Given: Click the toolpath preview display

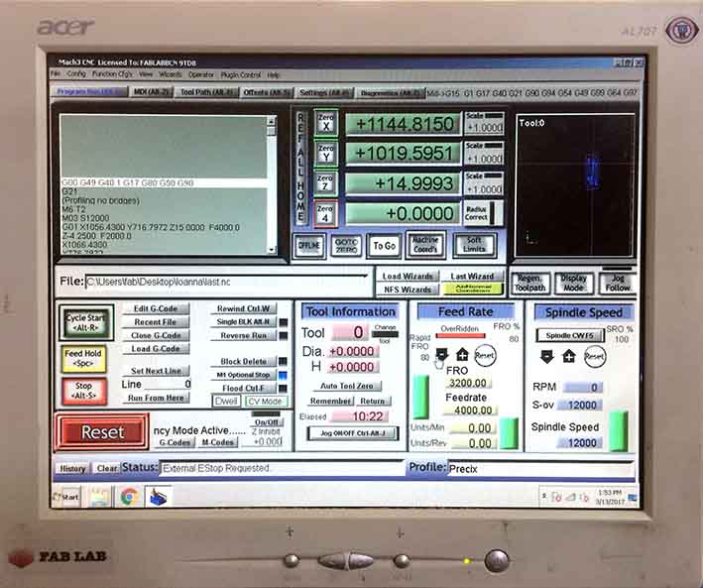Looking at the screenshot, I should pyautogui.click(x=575, y=185).
